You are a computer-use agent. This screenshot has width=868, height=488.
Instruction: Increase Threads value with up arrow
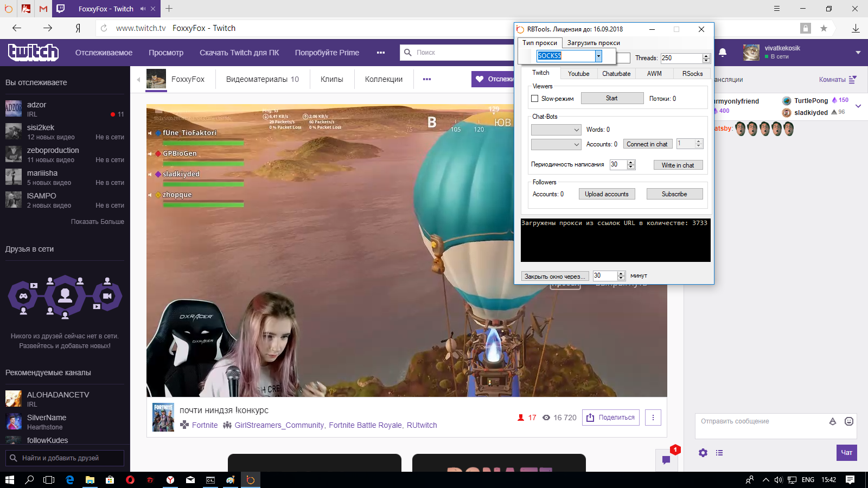click(x=706, y=56)
